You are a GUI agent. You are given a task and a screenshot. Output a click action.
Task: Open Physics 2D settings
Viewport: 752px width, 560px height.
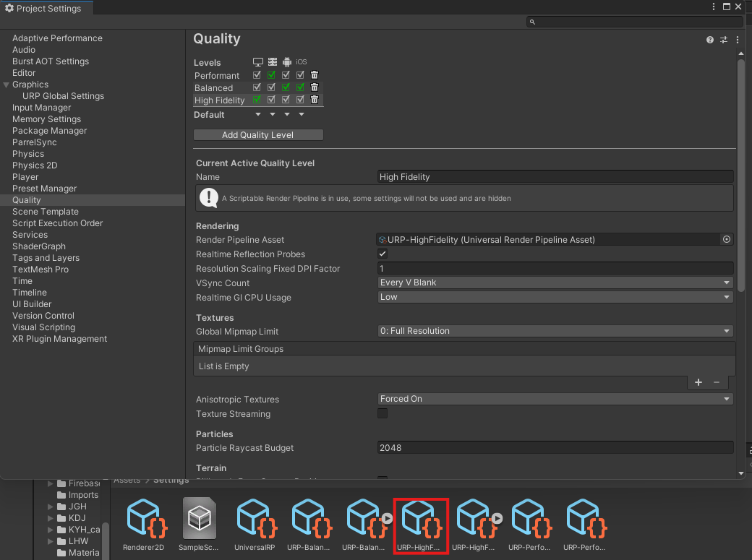35,165
